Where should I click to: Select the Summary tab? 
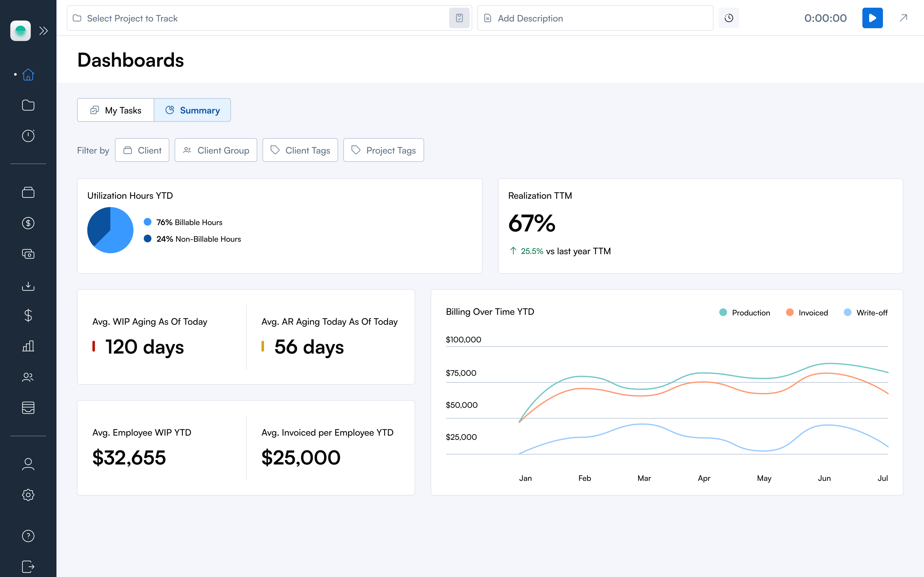point(192,110)
